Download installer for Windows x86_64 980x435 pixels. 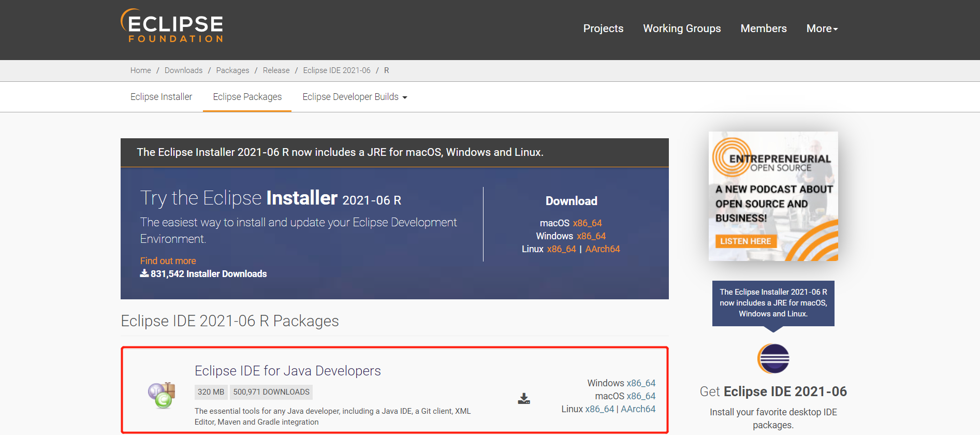pos(591,236)
